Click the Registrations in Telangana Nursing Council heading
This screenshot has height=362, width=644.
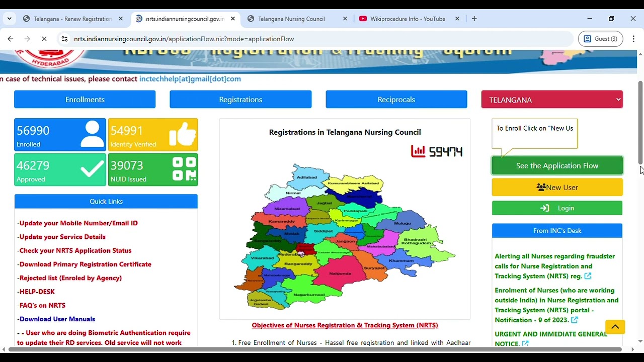coord(345,132)
